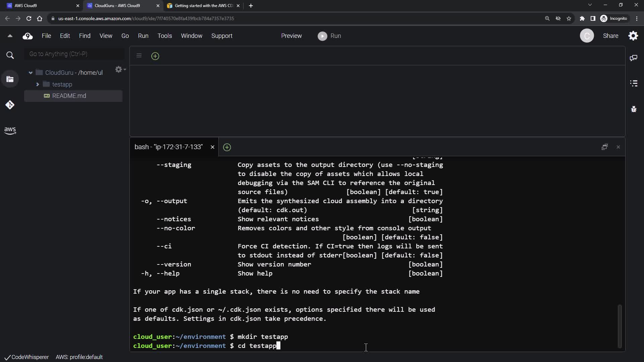Screen dimensions: 644x362
Task: Open the Outline panel icon
Action: 634,83
